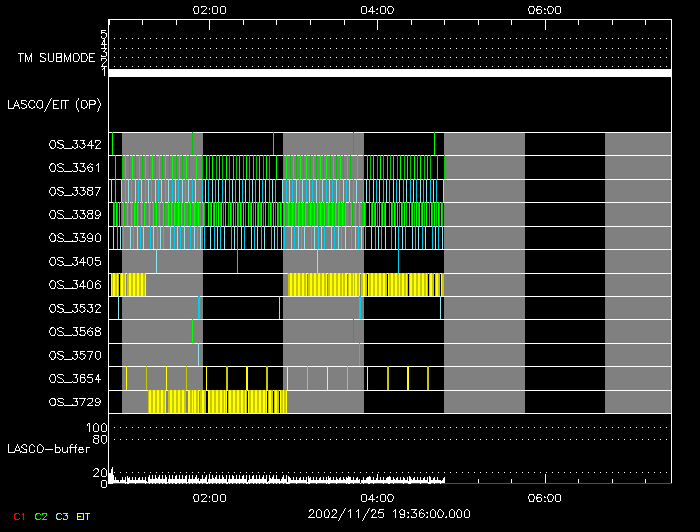Image resolution: width=700 pixels, height=532 pixels.
Task: Click the OS_3532 row label
Action: click(74, 308)
